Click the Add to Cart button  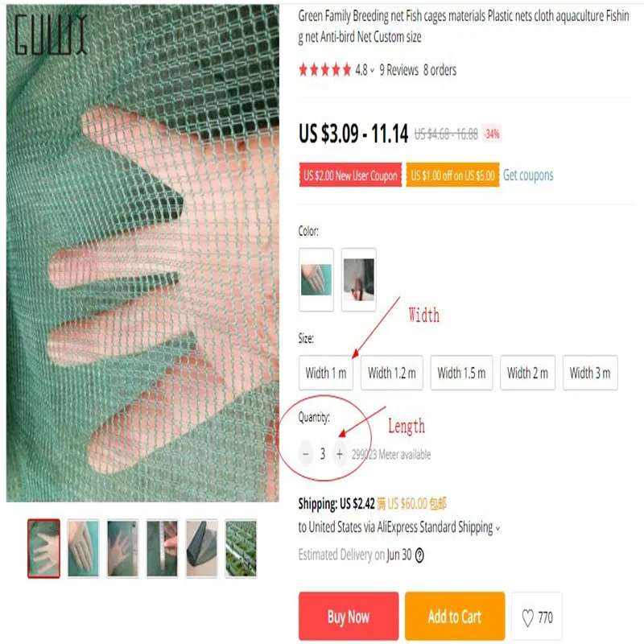(x=455, y=616)
